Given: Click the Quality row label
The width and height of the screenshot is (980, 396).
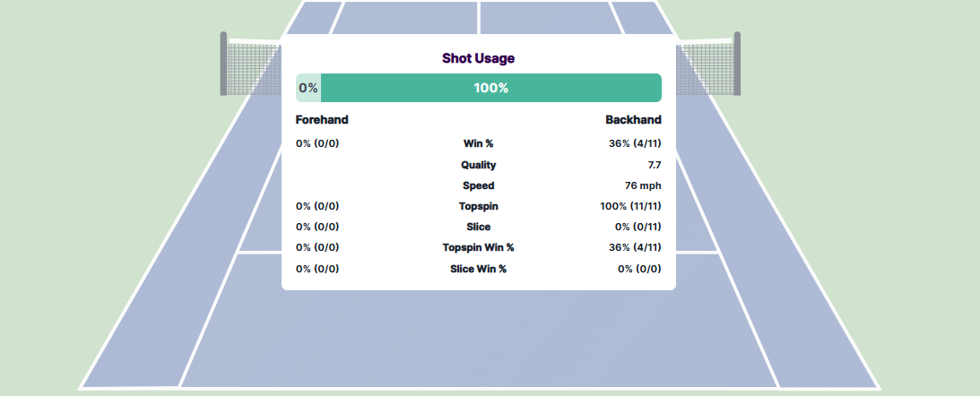Looking at the screenshot, I should (x=478, y=165).
